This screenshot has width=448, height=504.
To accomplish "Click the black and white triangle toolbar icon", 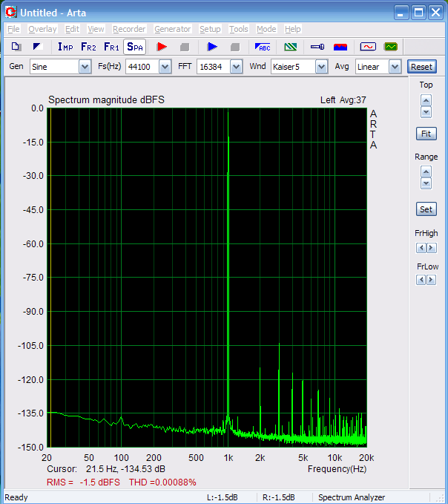I will [38, 47].
